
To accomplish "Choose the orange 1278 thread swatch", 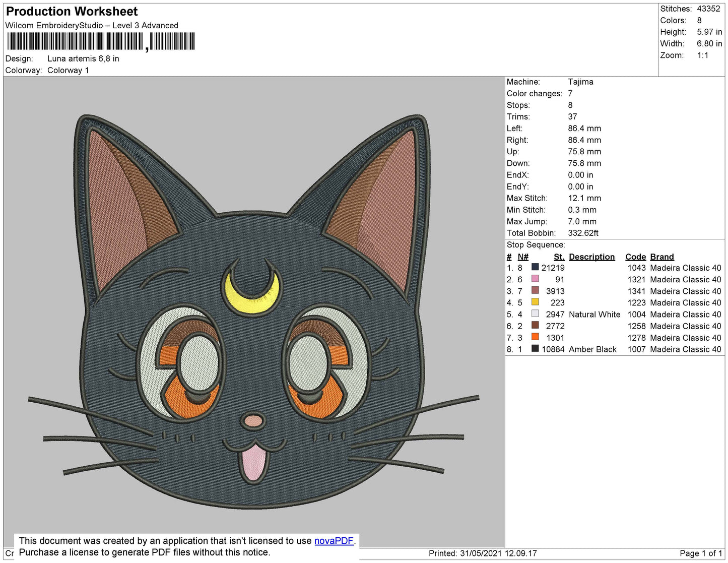I will tap(535, 337).
